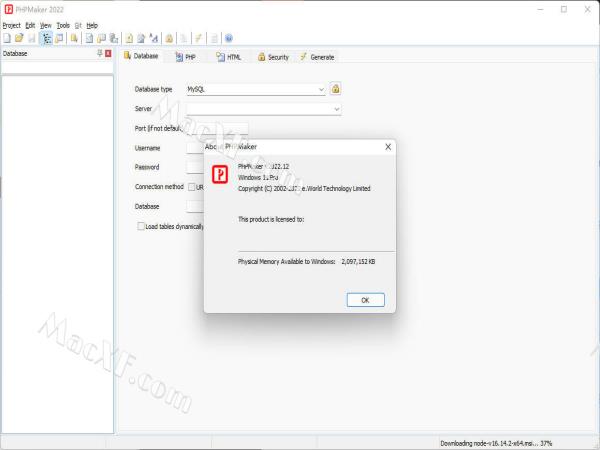Click the search box in Database pane

coord(57,67)
